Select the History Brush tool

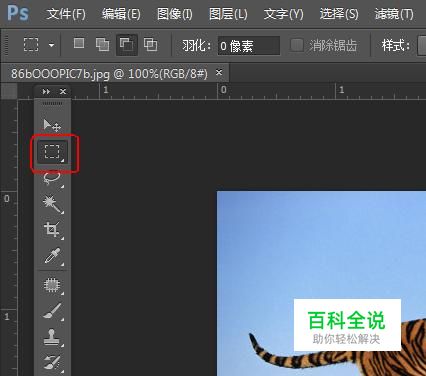[x=52, y=363]
